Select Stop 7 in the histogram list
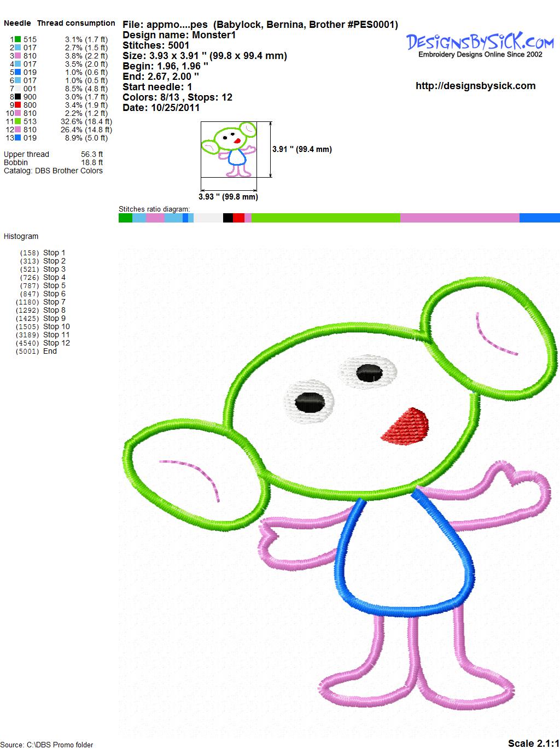 coord(54,302)
